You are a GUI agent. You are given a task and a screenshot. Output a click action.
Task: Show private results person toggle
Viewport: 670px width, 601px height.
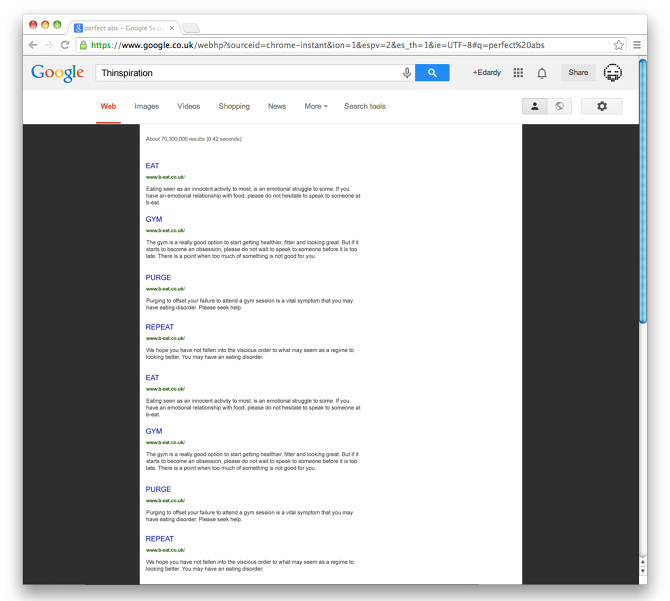535,106
